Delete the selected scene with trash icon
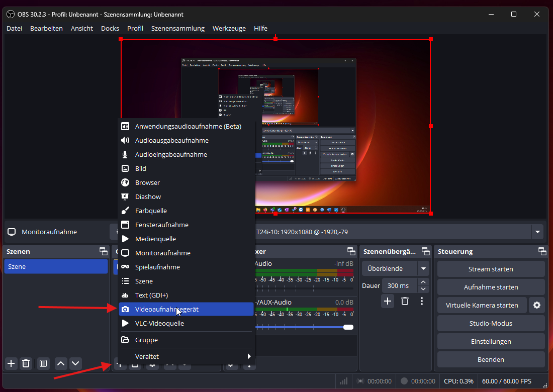This screenshot has width=553, height=392. click(26, 363)
